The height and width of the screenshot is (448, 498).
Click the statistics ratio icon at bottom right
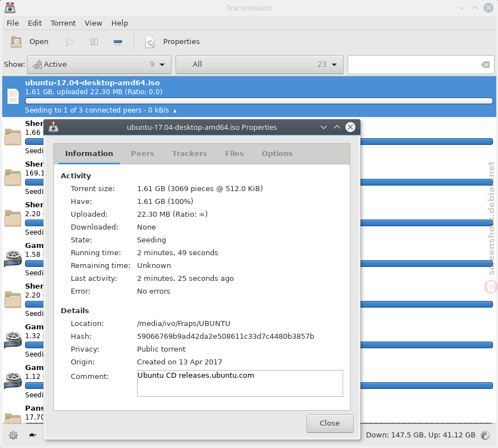(485, 435)
